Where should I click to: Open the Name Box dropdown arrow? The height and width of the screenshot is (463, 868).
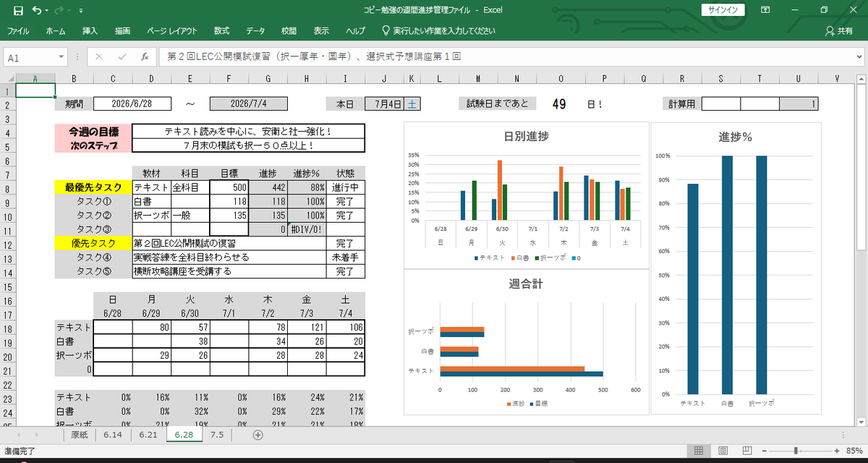(x=61, y=56)
